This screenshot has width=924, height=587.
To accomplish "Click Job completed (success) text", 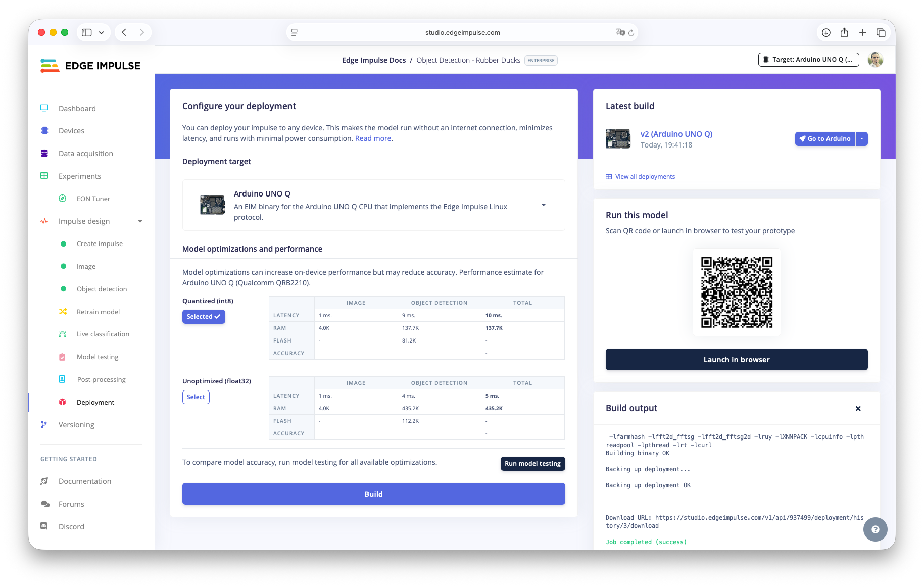I will point(646,542).
